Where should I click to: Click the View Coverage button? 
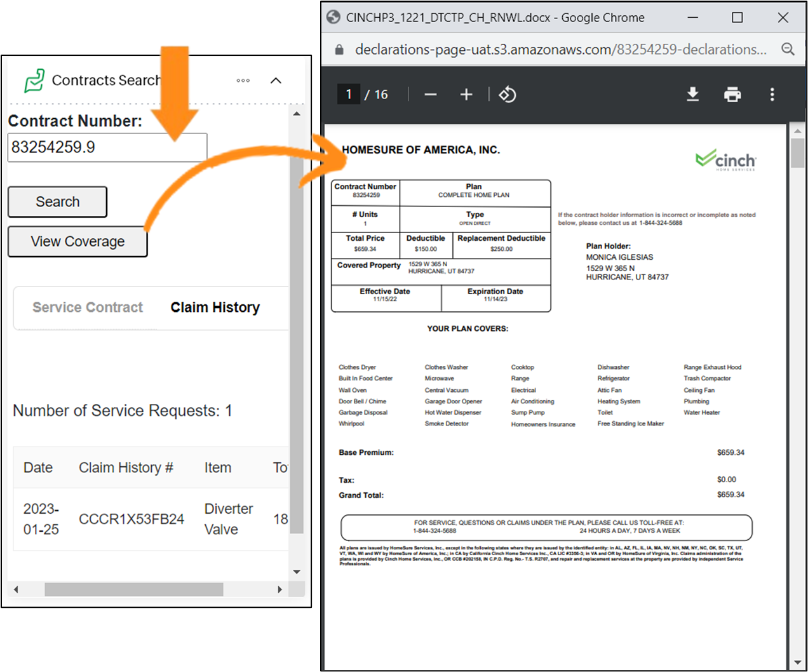[77, 241]
